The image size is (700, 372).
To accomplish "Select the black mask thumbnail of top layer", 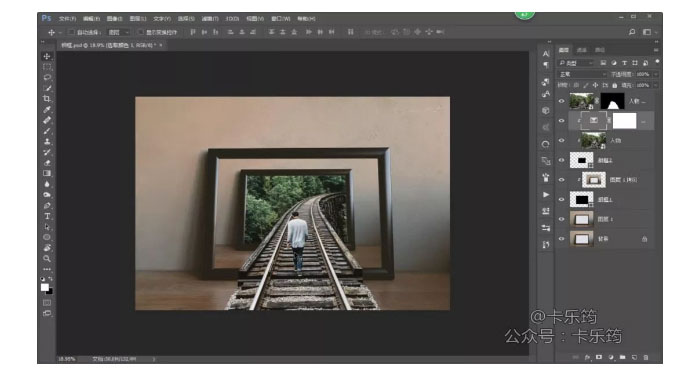I will coord(612,101).
